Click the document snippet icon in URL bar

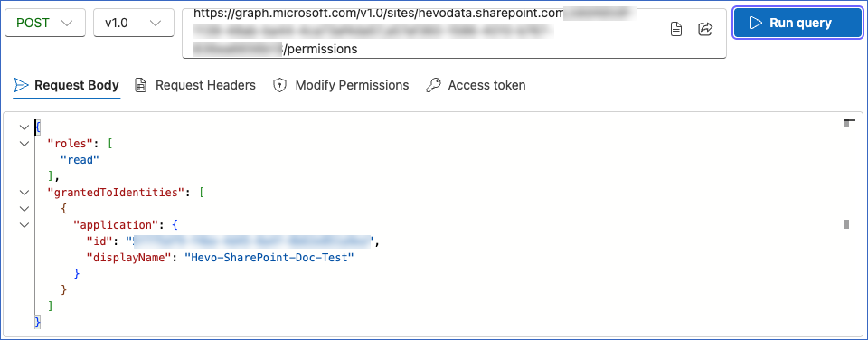tap(676, 29)
